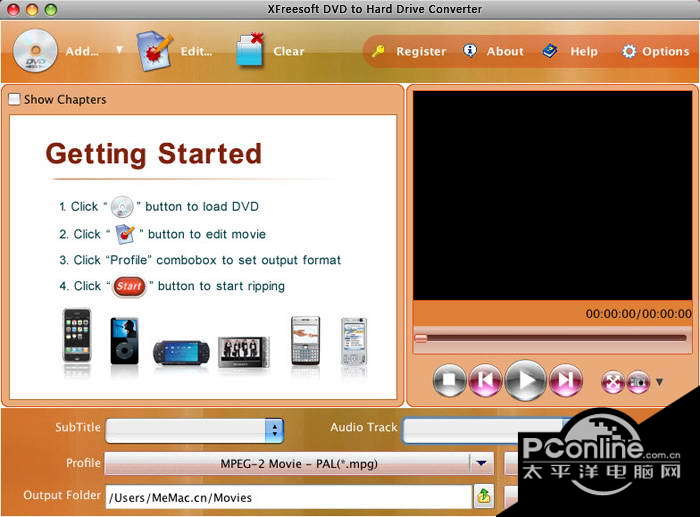700x517 pixels.
Task: Expand the snapshot options arrow
Action: (659, 382)
